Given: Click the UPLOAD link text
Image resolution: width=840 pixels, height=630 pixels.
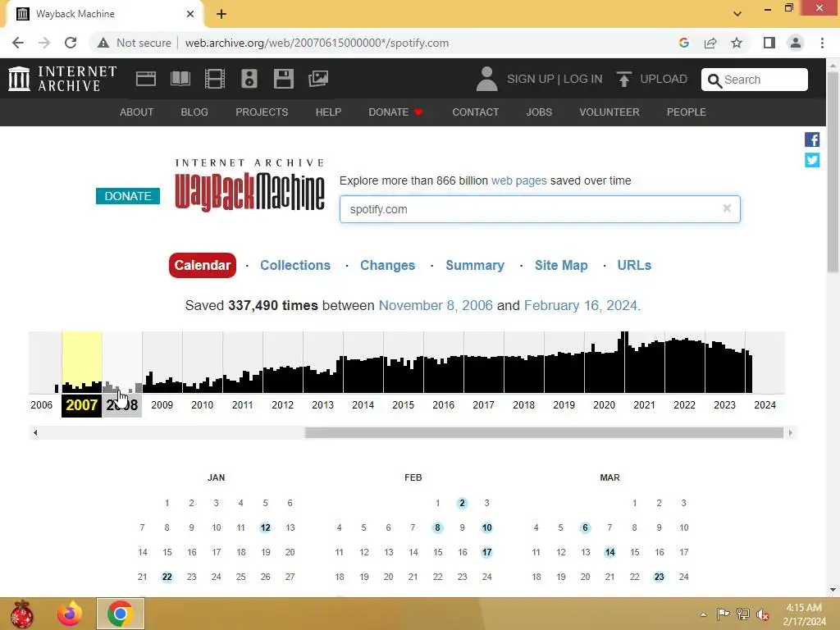Looking at the screenshot, I should click(663, 79).
